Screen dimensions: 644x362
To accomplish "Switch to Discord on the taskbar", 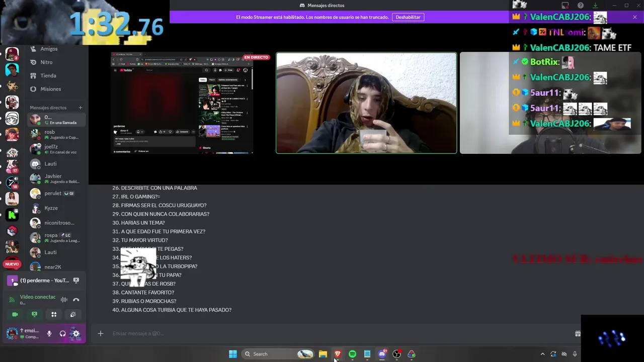I will (x=382, y=354).
